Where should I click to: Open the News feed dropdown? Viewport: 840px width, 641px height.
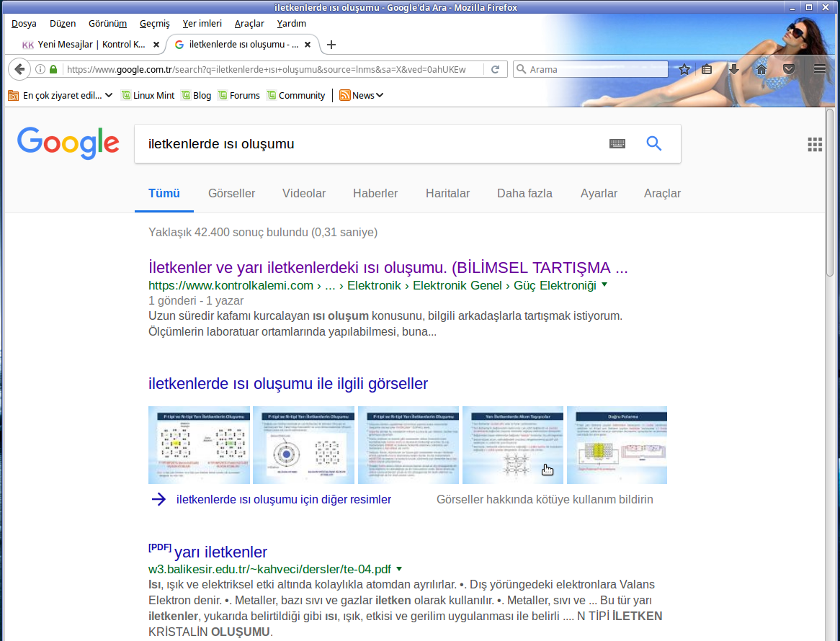click(362, 95)
